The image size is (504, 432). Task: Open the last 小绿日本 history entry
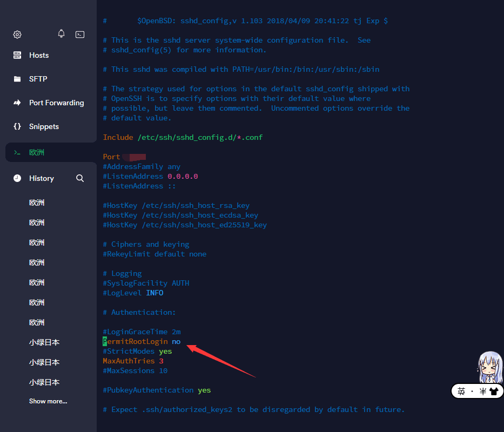(x=44, y=382)
